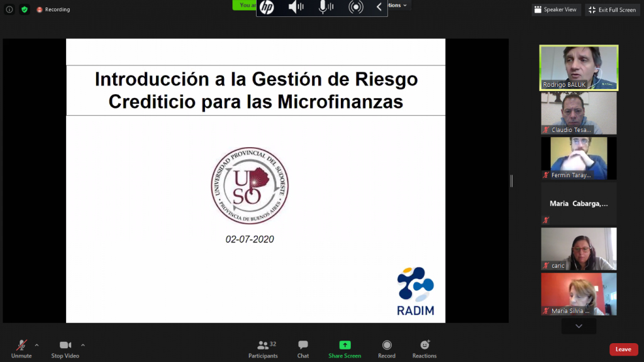The width and height of the screenshot is (644, 362).
Task: Click the red Recording indicator
Action: [53, 9]
